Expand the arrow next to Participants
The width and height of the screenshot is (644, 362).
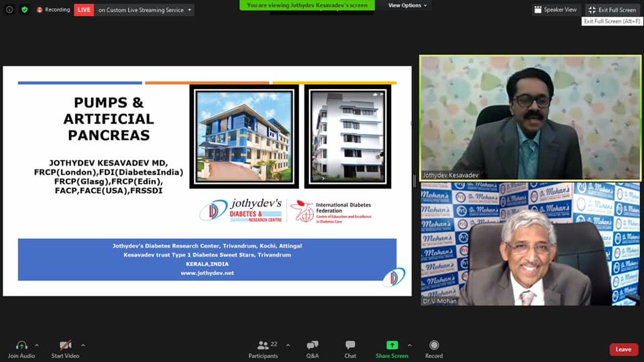(288, 345)
